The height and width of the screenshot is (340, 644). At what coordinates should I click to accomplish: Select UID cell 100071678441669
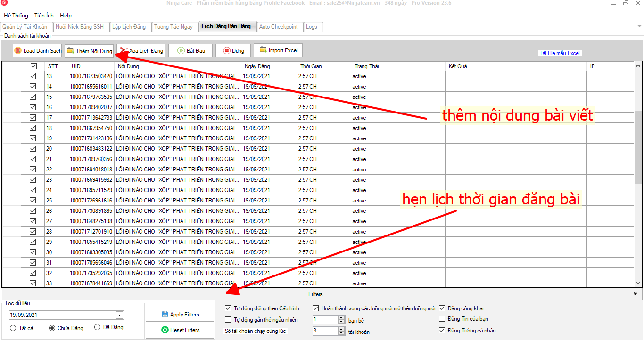pyautogui.click(x=91, y=283)
